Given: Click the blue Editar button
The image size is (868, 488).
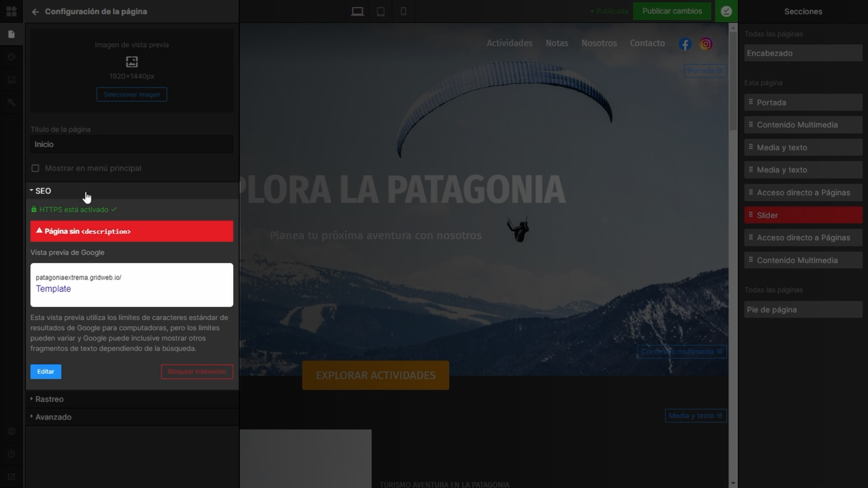Looking at the screenshot, I should (46, 371).
